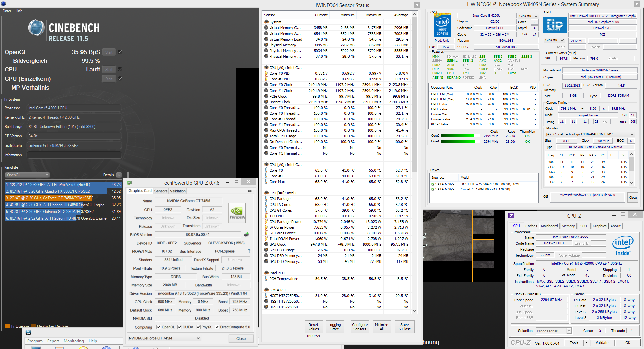Open the Tools dropdown arrow in CPU-Z
The height and width of the screenshot is (349, 644).
[x=586, y=343]
